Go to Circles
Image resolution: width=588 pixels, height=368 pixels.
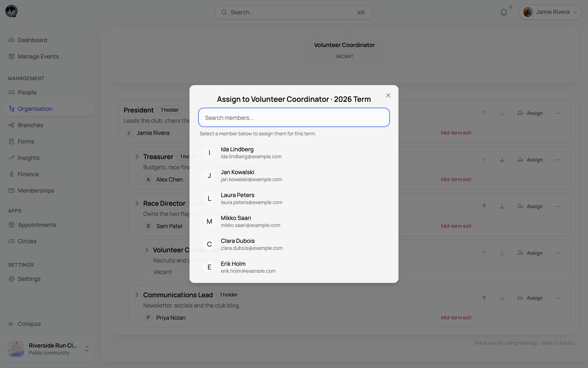click(49, 241)
